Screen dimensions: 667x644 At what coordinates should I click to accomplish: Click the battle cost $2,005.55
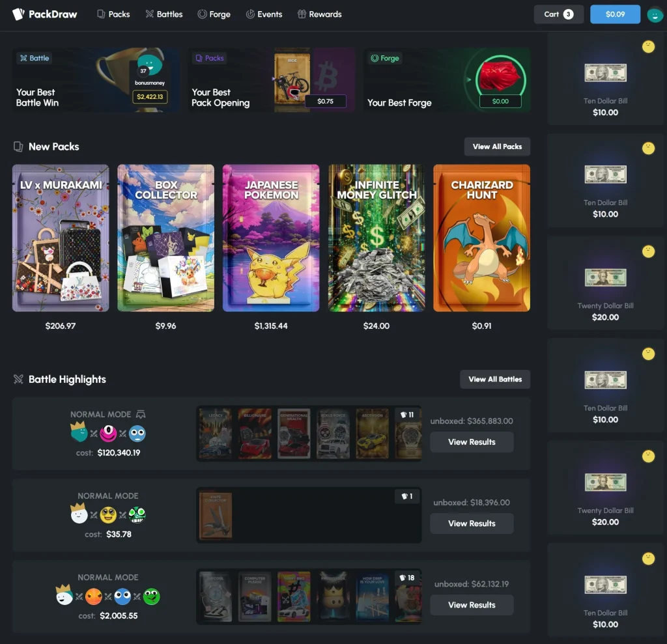119,615
